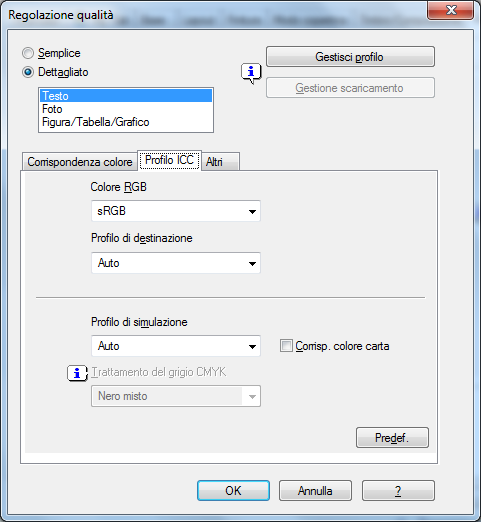Click the Gestisci profilo button

(350, 57)
